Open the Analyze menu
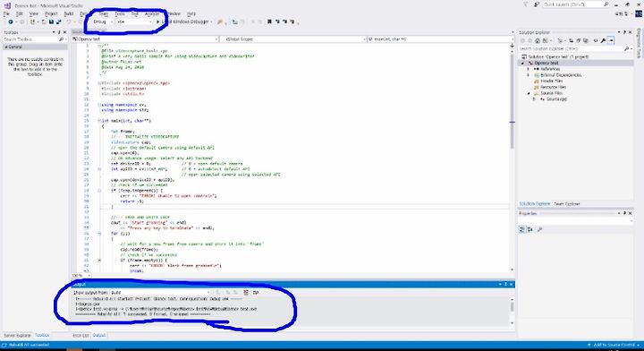The width and height of the screenshot is (644, 351). (151, 13)
